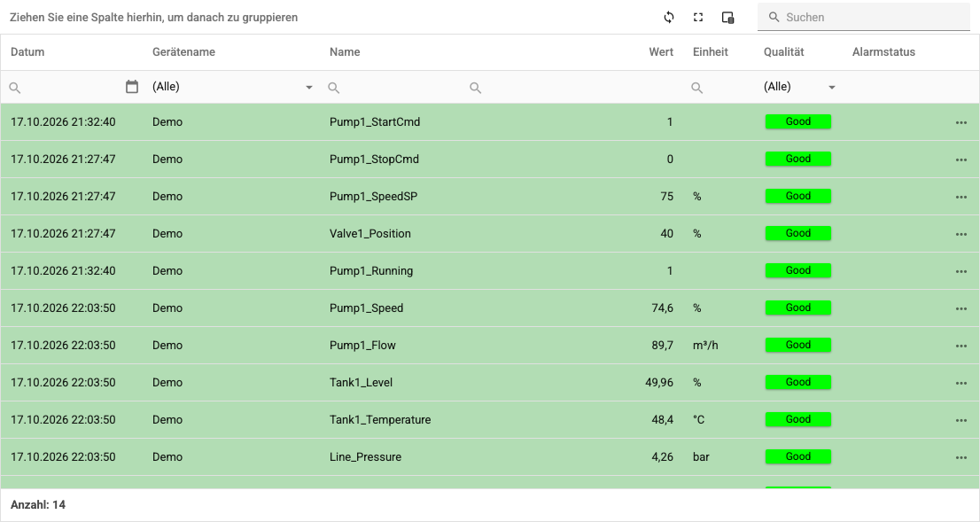The width and height of the screenshot is (980, 522).
Task: Open more options for Pump1_Speed row
Action: coord(961,308)
